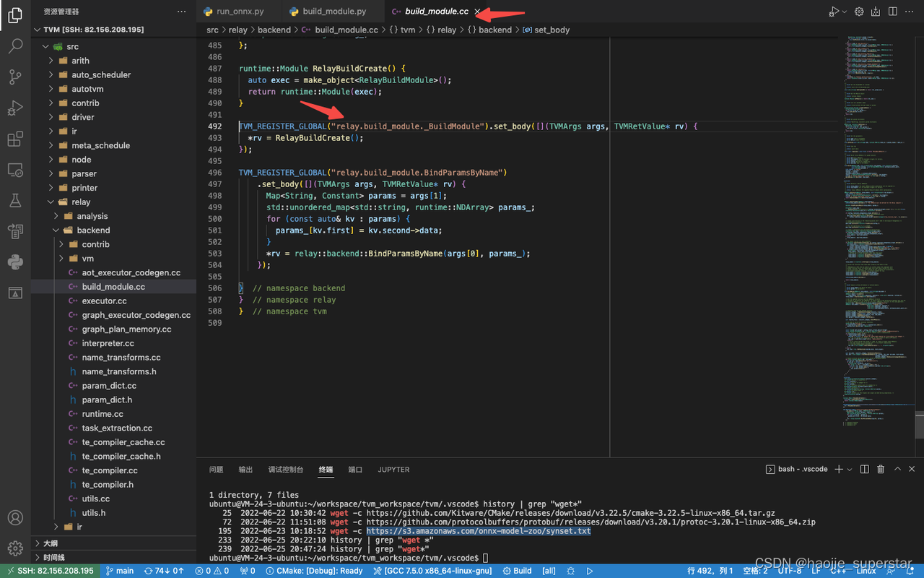This screenshot has width=924, height=578.
Task: Expand the arith folder
Action: (x=113, y=61)
